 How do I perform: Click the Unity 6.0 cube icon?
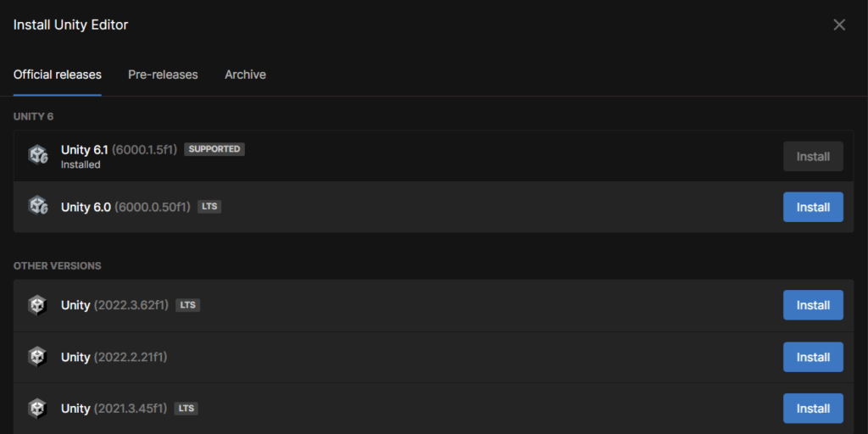38,206
